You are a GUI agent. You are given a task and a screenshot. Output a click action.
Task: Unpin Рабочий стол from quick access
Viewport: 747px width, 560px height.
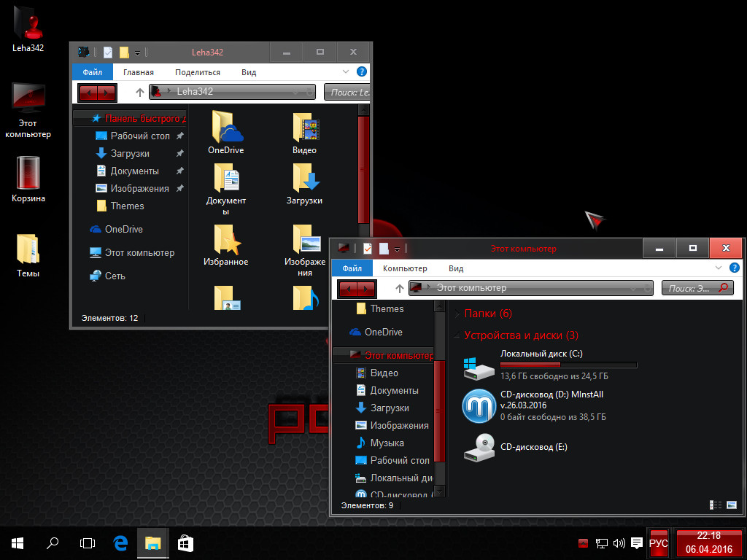tap(180, 136)
